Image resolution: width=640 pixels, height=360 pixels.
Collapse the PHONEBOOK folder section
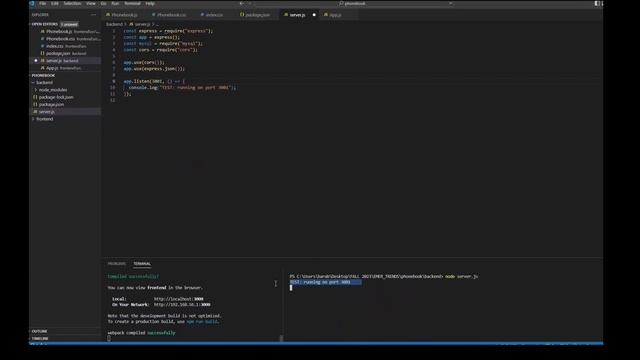point(43,76)
